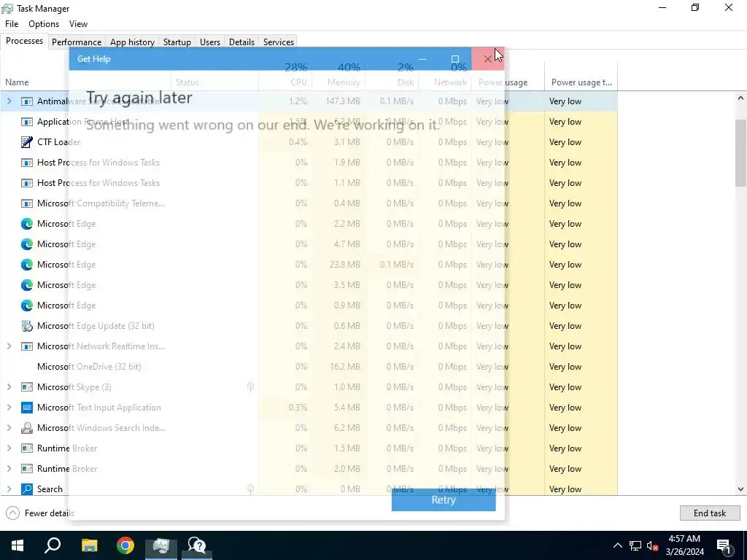Switch to the App history tab
The image size is (747, 560).
[x=133, y=42]
